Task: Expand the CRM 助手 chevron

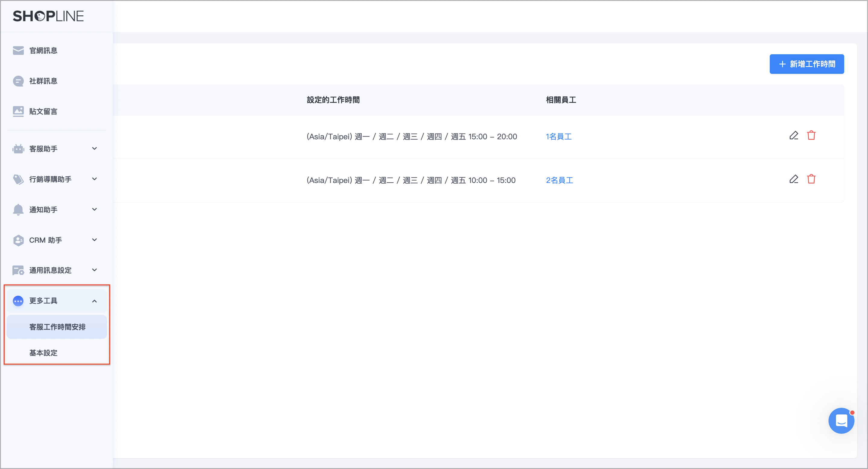Action: (x=95, y=240)
